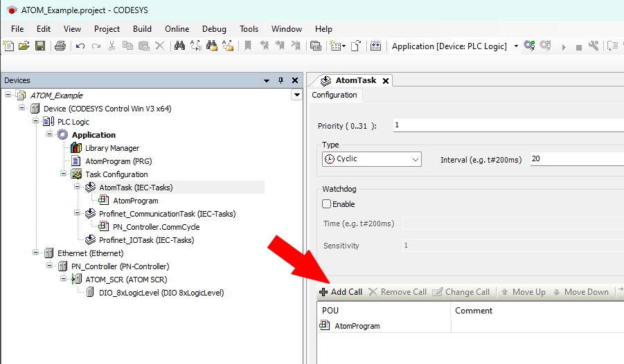Select DIO_8xLogicLevel tree item
Image resolution: width=624 pixels, height=364 pixels.
pyautogui.click(x=161, y=293)
